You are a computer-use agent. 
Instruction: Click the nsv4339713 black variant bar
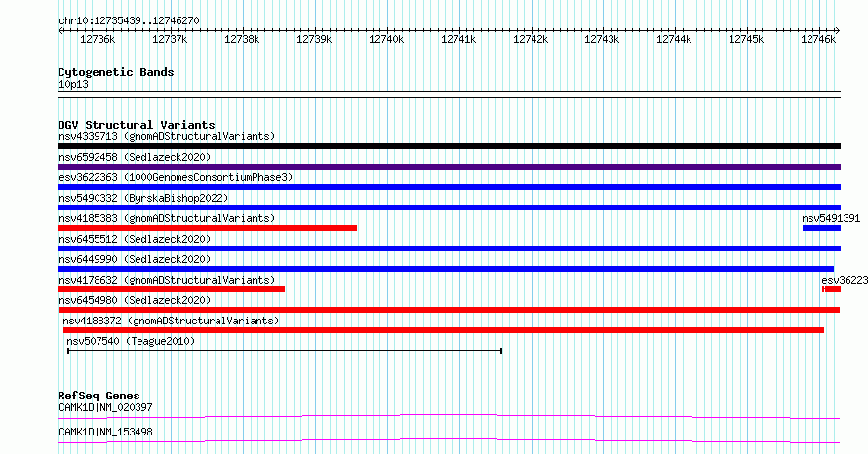(449, 146)
